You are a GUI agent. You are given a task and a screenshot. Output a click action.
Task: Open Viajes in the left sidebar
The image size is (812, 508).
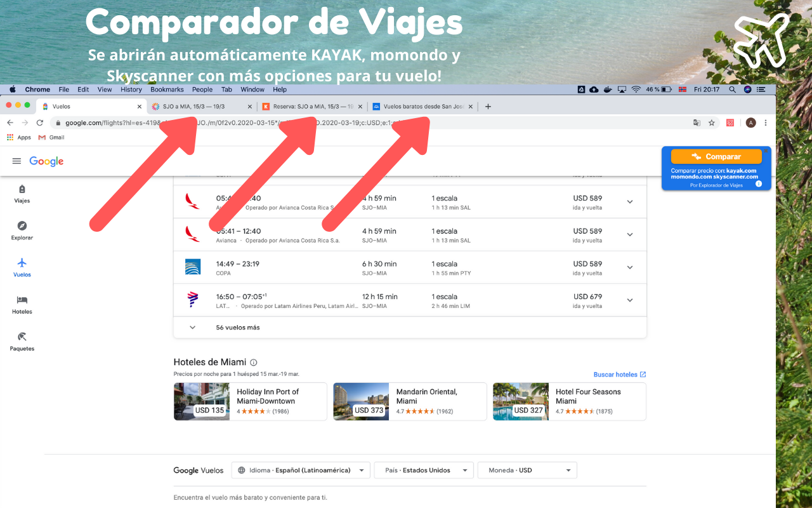[22, 194]
